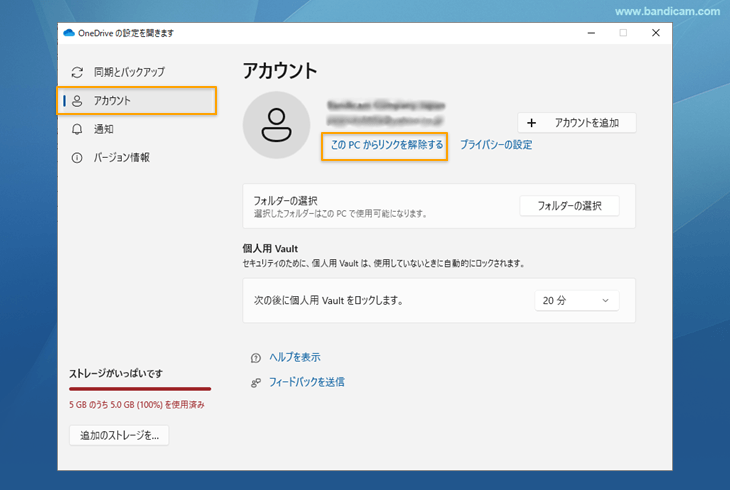Viewport: 730px width, 490px height.
Task: Click the person icon beside アカウント
Action: (x=77, y=101)
